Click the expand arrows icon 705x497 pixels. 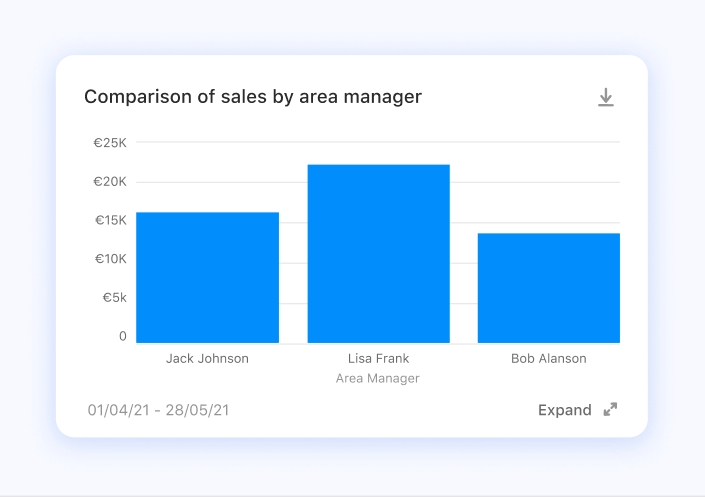pos(610,410)
